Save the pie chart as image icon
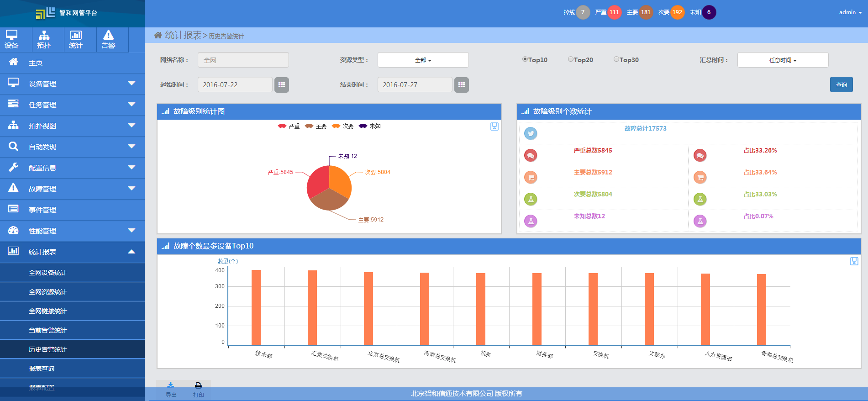Image resolution: width=868 pixels, height=401 pixels. coord(494,127)
